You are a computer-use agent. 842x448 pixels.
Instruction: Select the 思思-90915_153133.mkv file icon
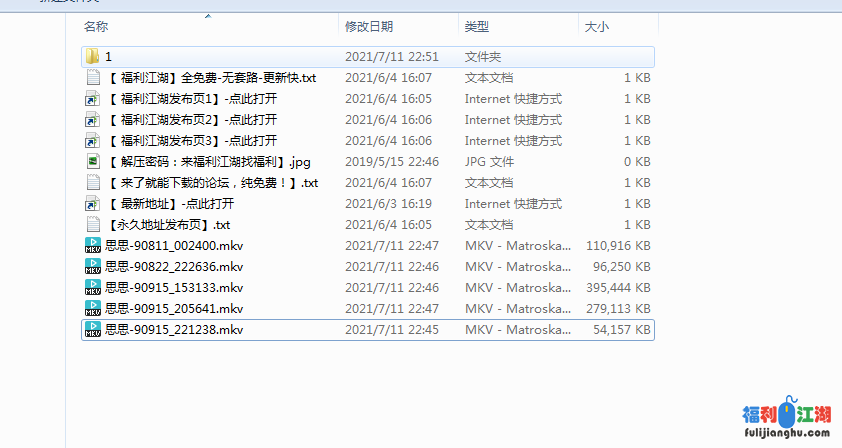coord(92,288)
